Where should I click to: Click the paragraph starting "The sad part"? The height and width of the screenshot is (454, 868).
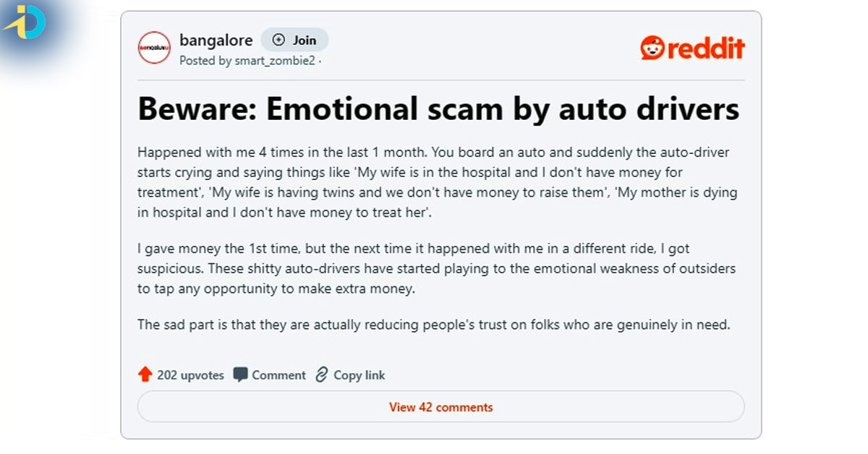[x=433, y=325]
